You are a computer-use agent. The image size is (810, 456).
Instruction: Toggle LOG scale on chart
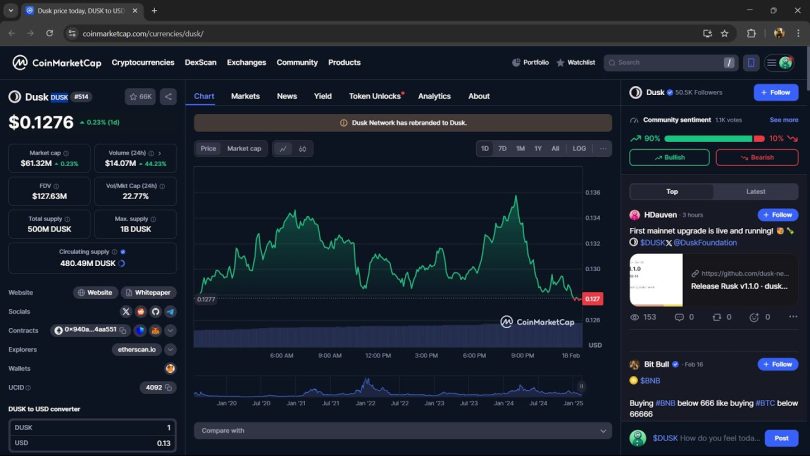point(579,149)
